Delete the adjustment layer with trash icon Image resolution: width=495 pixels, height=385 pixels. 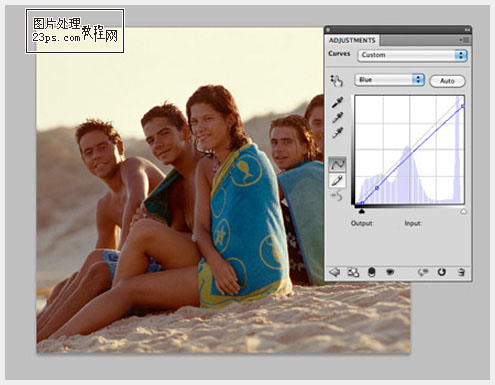click(461, 272)
